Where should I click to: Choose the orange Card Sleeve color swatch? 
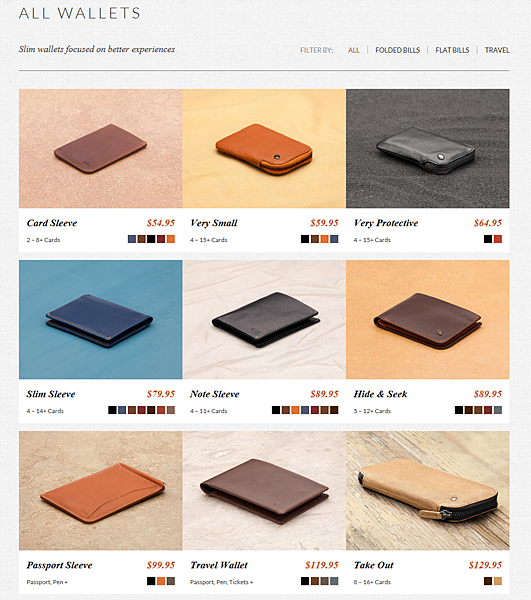click(171, 239)
